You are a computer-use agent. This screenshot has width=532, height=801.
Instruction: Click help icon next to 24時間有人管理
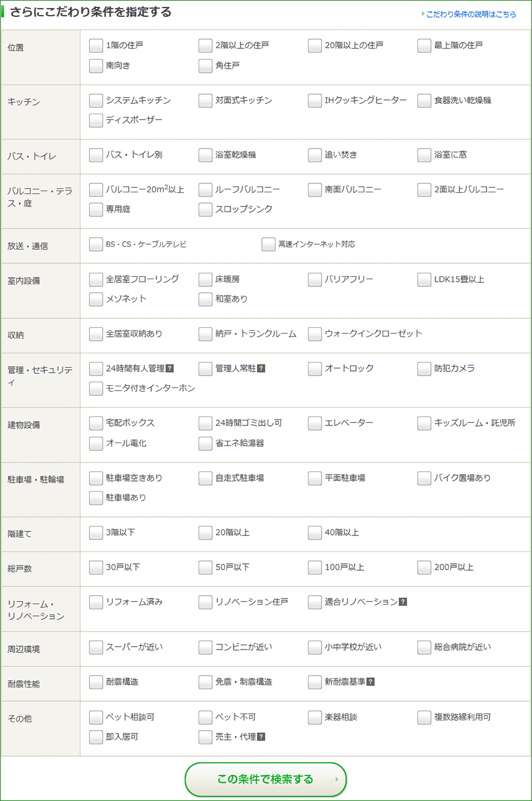[170, 369]
